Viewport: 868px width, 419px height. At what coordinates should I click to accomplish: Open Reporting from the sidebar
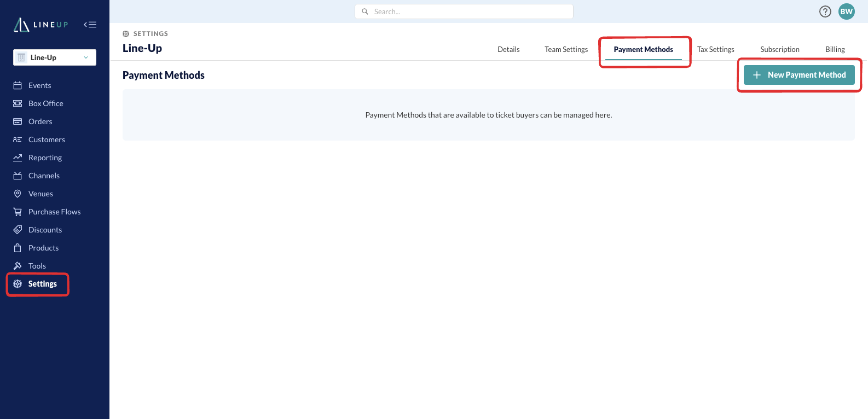pyautogui.click(x=45, y=158)
